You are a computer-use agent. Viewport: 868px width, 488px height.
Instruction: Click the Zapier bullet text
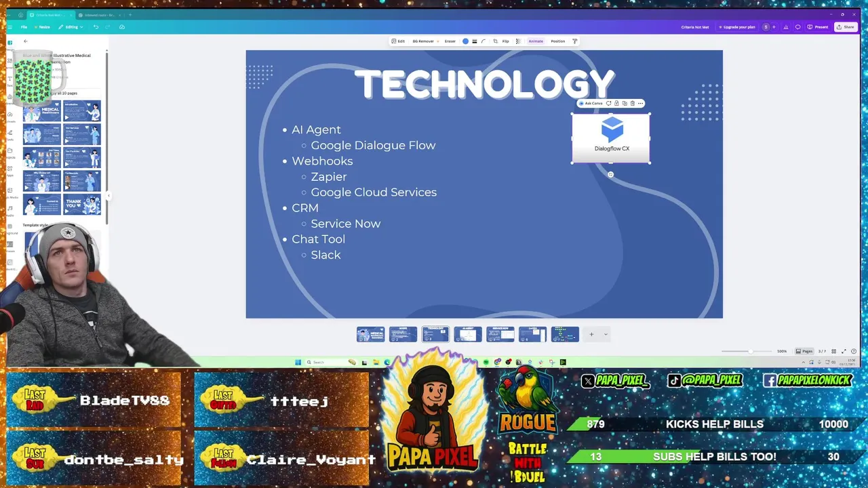328,176
